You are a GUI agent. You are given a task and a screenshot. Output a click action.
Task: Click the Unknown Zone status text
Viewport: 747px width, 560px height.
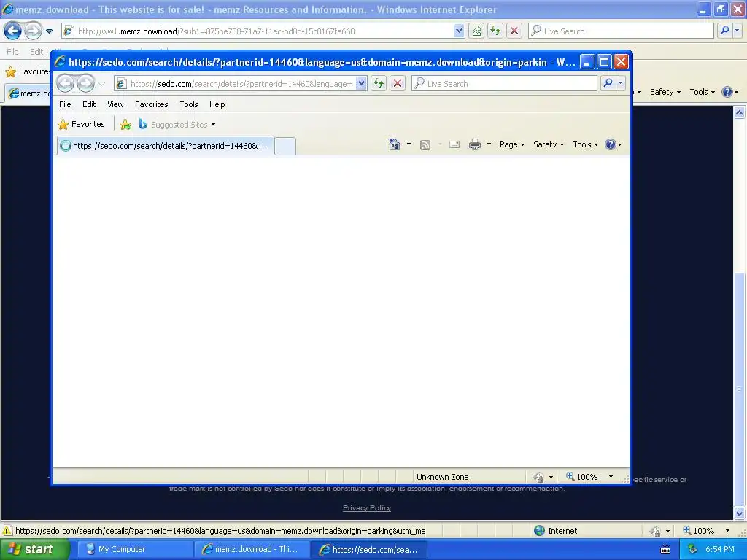[443, 477]
